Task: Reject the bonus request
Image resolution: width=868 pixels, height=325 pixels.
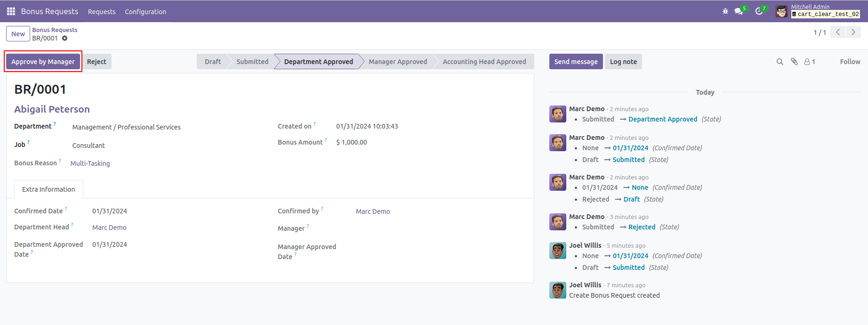Action: tap(96, 62)
